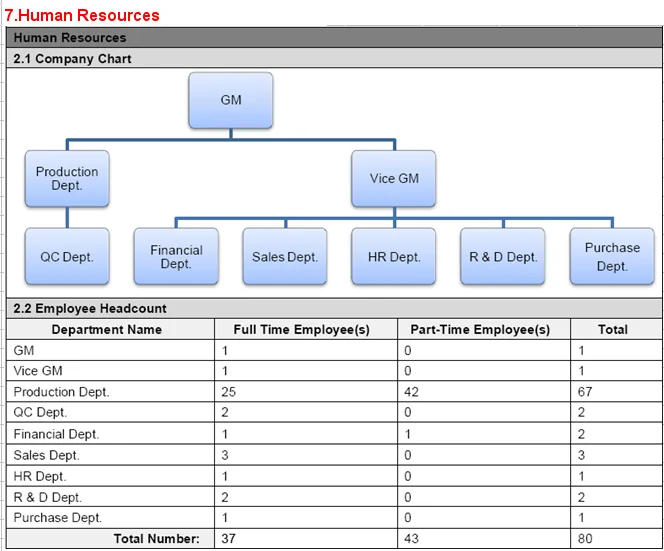Select the dark 'Human Resources' header bar
Viewport: 664px width, 551px height.
pyautogui.click(x=334, y=37)
